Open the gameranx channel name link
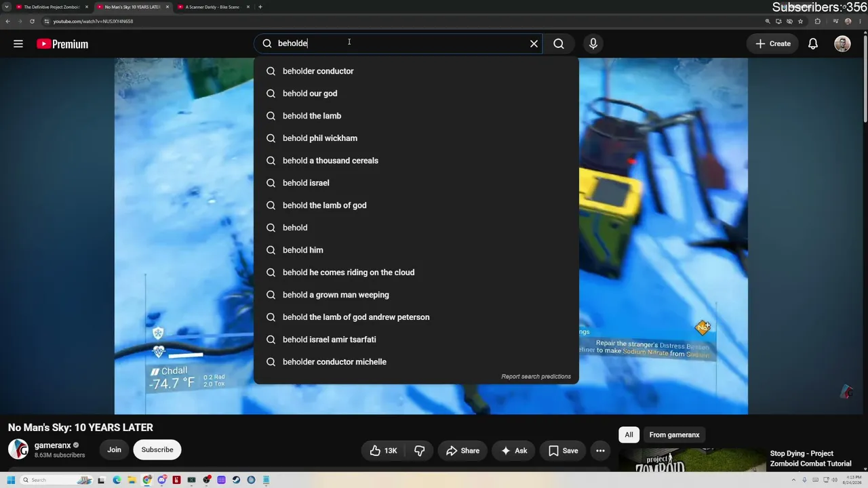This screenshot has height=488, width=868. (x=53, y=445)
